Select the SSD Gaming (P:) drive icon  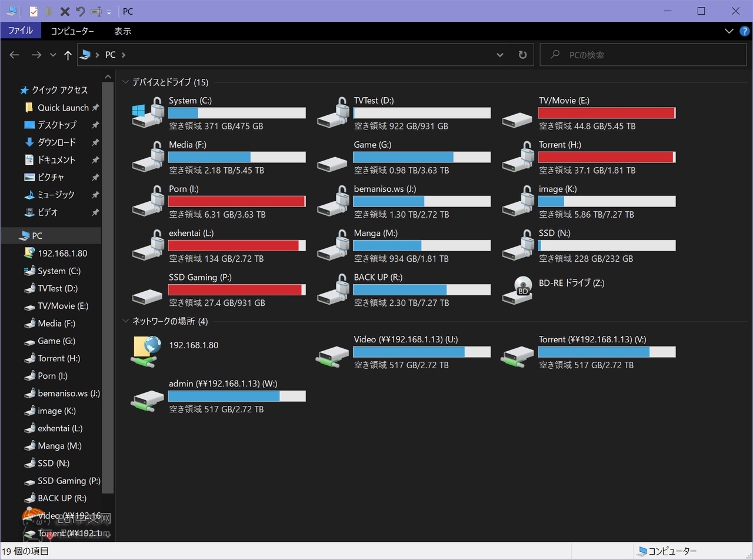147,296
